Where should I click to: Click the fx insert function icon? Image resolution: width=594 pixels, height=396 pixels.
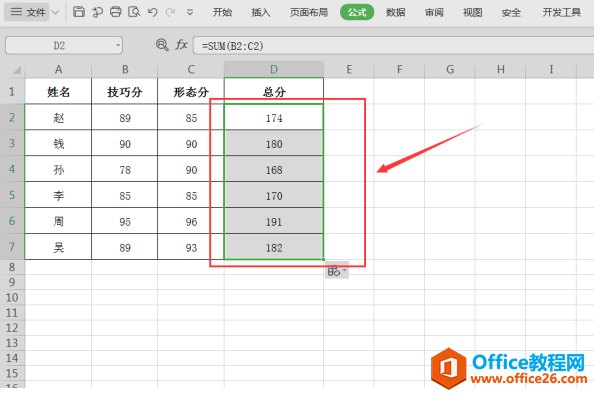181,45
